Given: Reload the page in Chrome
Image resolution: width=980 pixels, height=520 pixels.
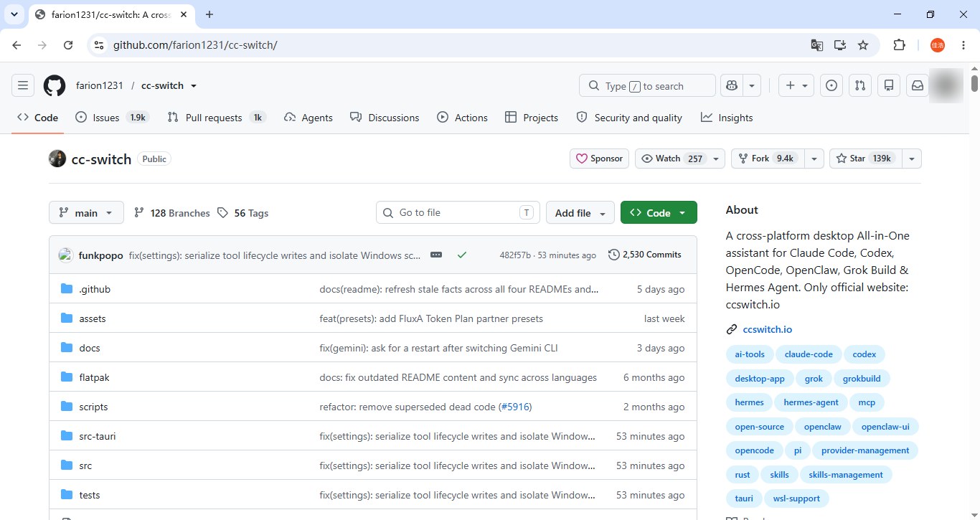Looking at the screenshot, I should 68,44.
